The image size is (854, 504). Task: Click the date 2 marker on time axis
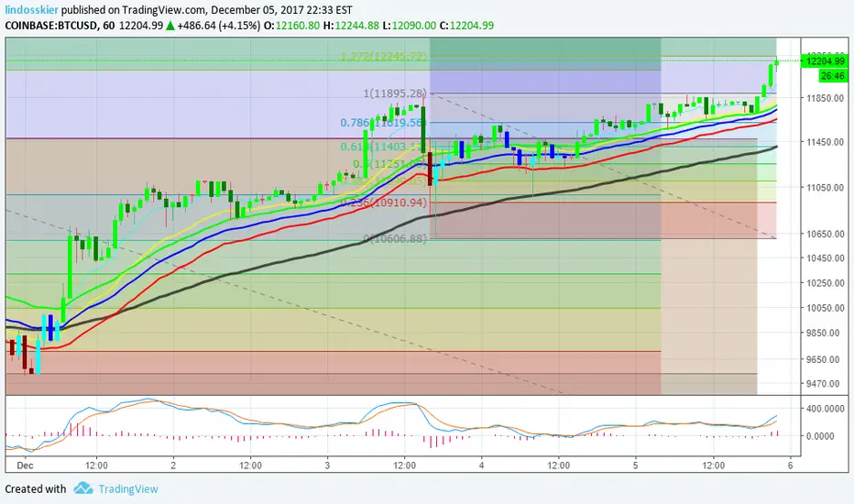point(173,466)
